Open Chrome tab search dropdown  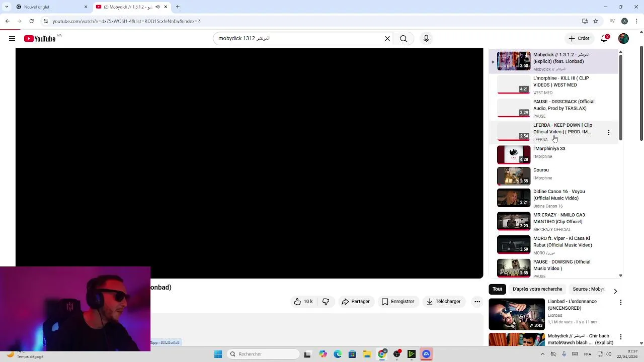[x=6, y=7]
